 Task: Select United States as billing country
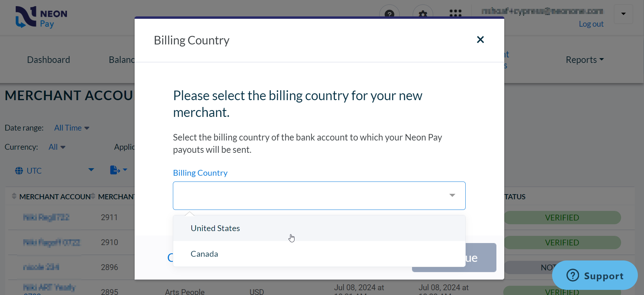click(x=215, y=228)
